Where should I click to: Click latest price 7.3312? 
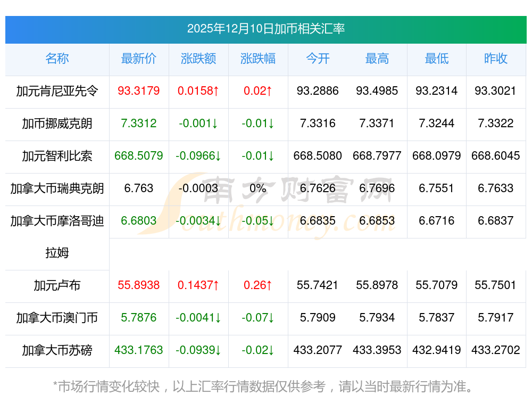(139, 124)
